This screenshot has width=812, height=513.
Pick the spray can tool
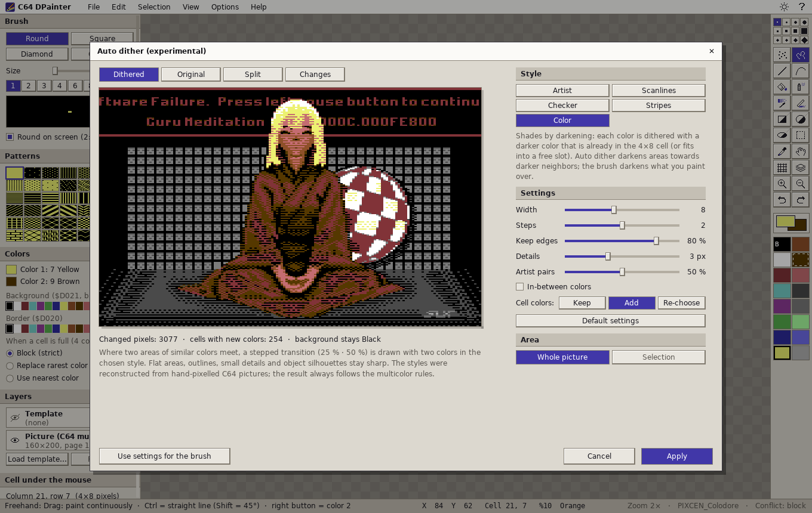click(x=801, y=87)
